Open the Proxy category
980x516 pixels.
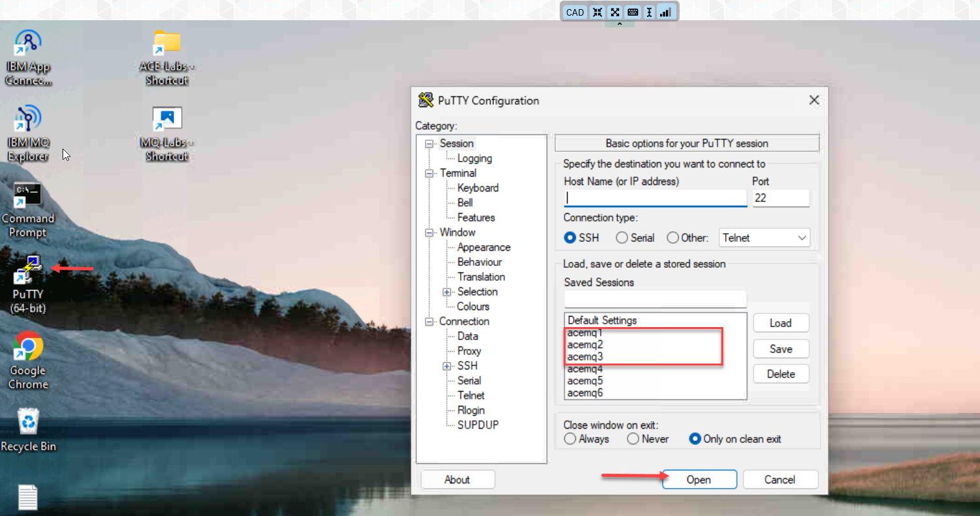click(x=469, y=351)
